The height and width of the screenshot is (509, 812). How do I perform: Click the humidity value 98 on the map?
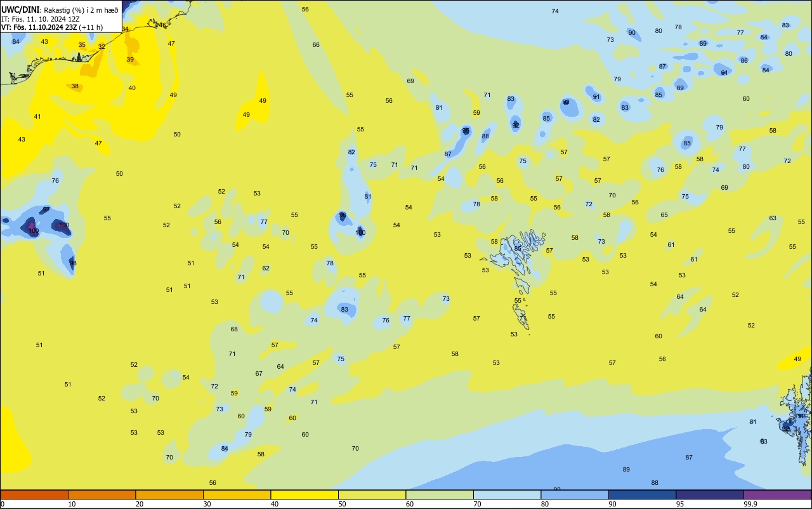pos(73,263)
